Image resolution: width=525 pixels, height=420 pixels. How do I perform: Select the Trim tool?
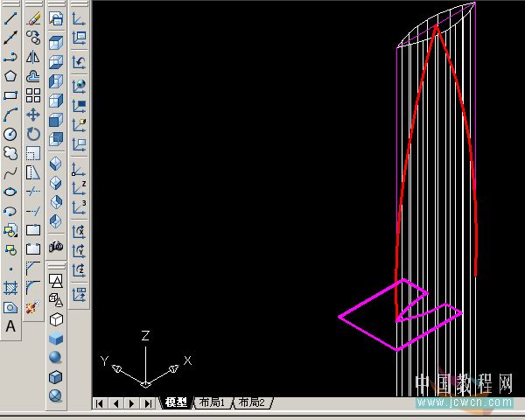tap(33, 192)
